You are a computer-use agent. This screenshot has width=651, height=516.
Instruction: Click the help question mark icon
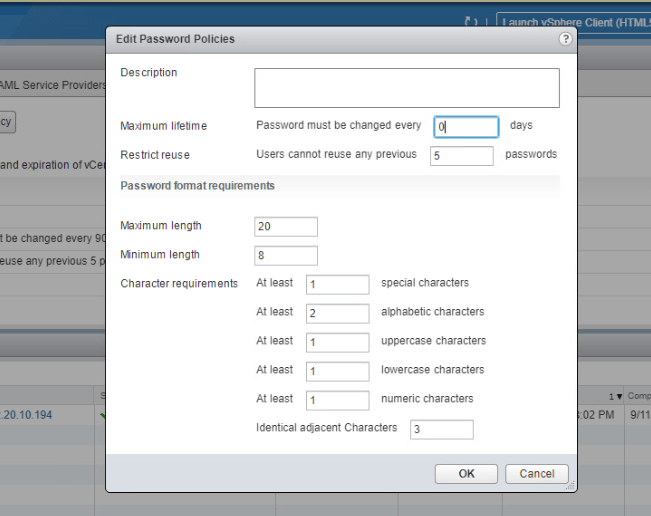pos(565,39)
